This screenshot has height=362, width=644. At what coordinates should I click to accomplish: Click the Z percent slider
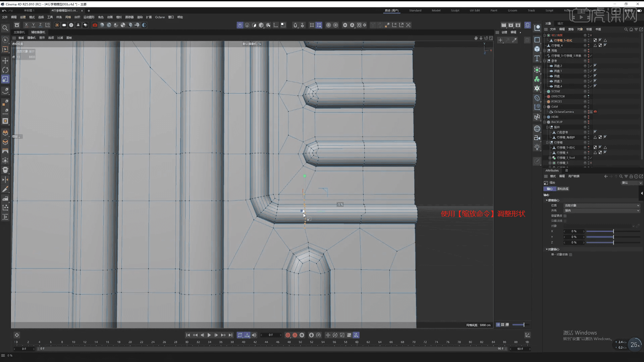click(613, 243)
